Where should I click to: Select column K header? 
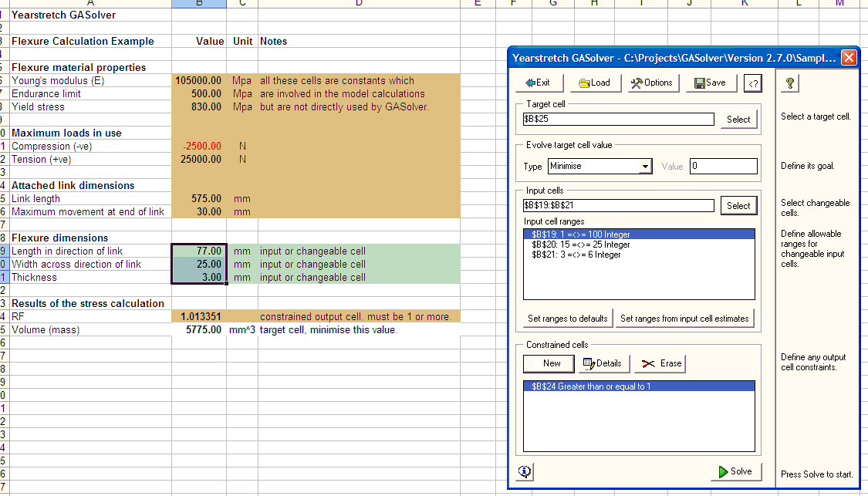tap(745, 3)
